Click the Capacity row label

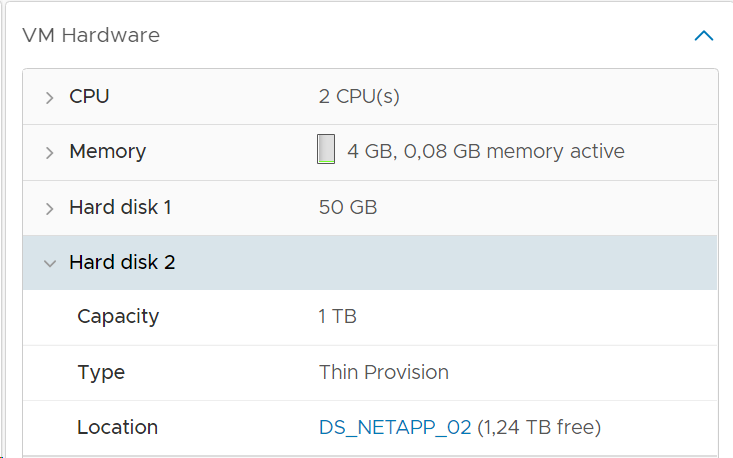(118, 317)
